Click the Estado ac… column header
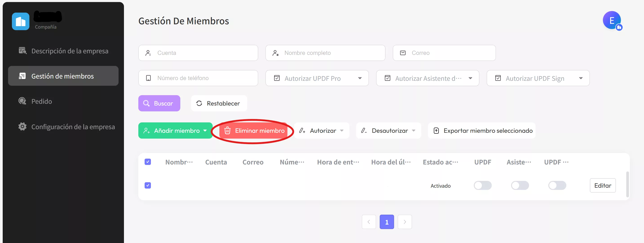 coord(441,162)
